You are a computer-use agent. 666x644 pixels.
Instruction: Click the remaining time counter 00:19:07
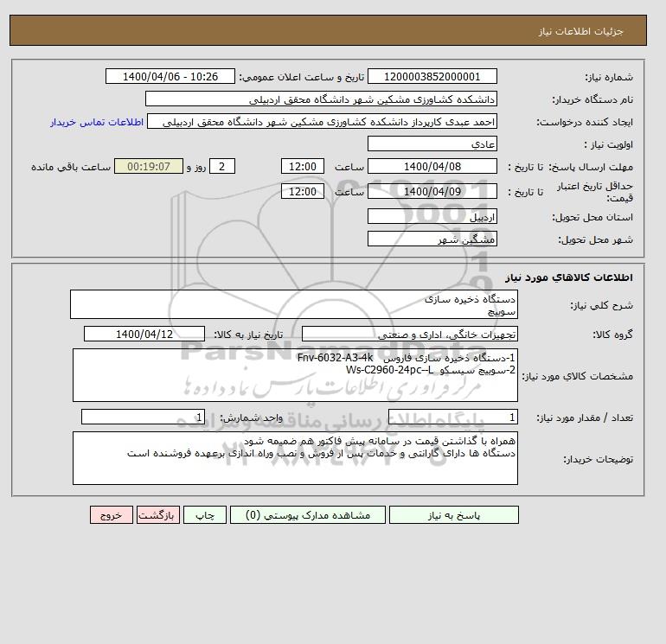149,167
